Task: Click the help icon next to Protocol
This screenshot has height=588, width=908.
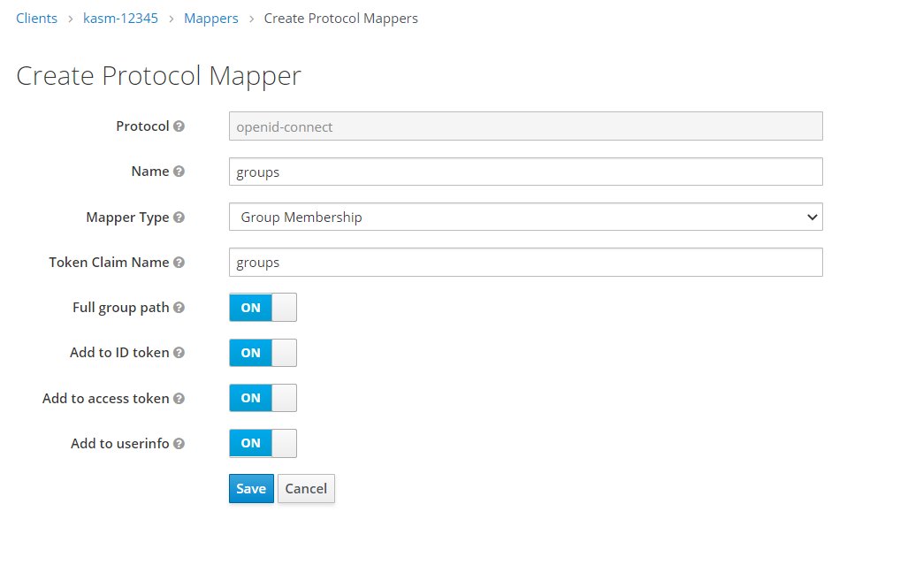Action: point(179,126)
